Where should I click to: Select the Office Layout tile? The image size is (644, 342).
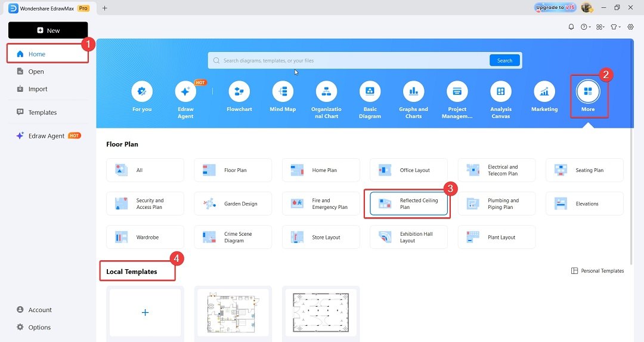click(x=408, y=170)
